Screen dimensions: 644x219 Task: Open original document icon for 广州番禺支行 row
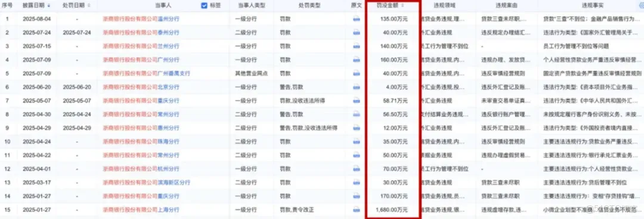pyautogui.click(x=357, y=73)
